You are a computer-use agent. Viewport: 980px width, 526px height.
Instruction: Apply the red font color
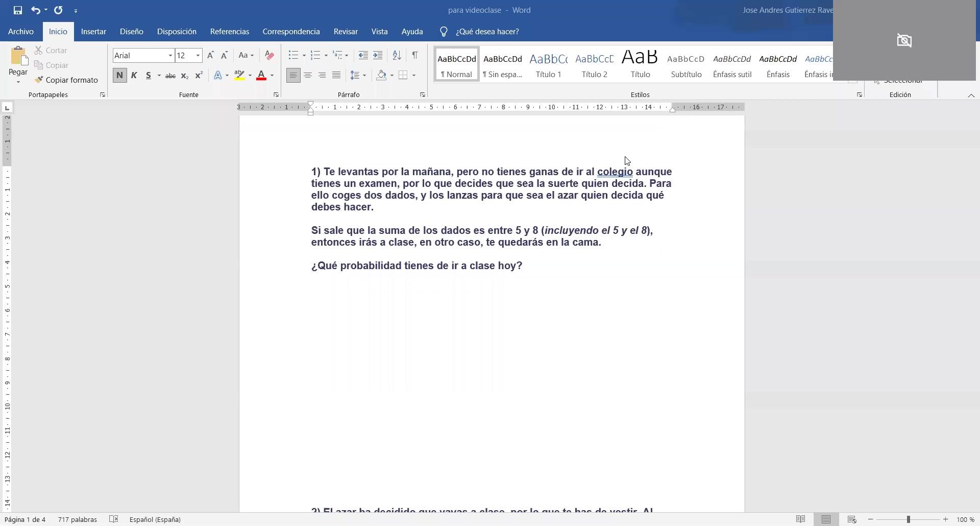[x=261, y=76]
